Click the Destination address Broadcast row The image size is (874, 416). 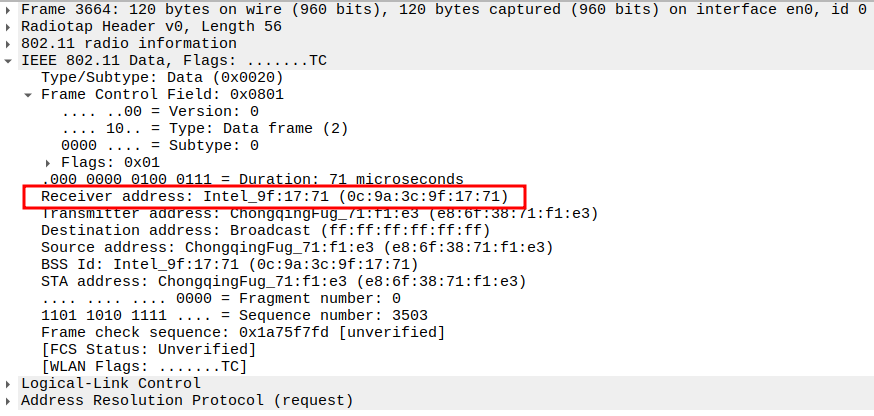tap(265, 230)
